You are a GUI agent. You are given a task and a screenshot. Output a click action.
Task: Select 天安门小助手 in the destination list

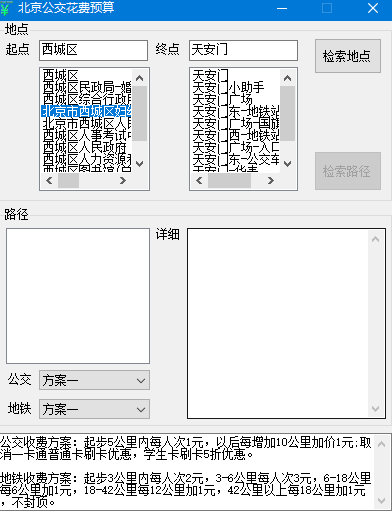point(235,87)
